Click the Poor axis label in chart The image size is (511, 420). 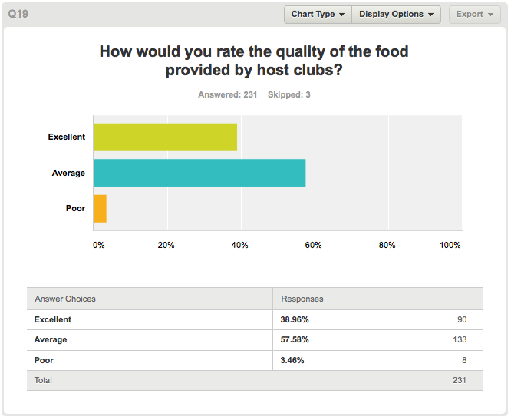[75, 208]
